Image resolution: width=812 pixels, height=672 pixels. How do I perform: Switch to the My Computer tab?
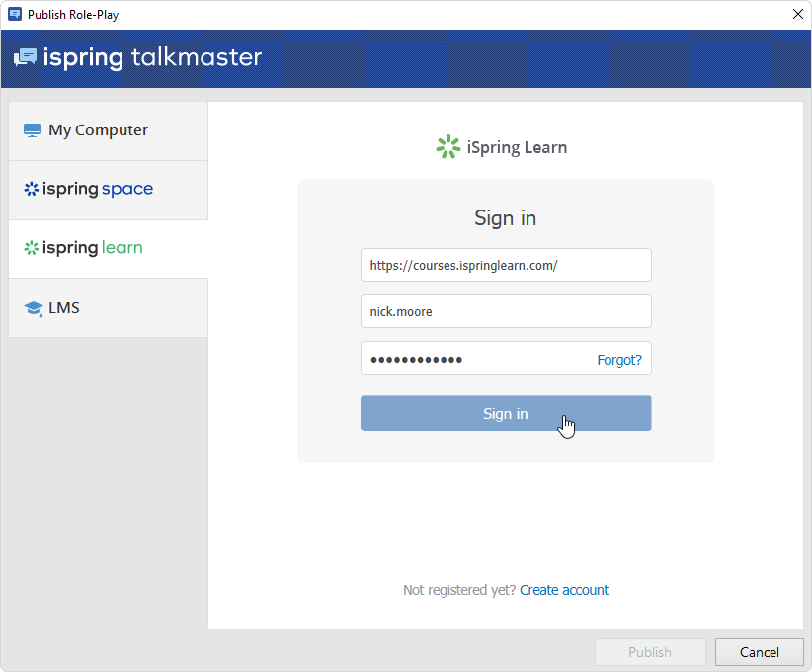coord(99,130)
